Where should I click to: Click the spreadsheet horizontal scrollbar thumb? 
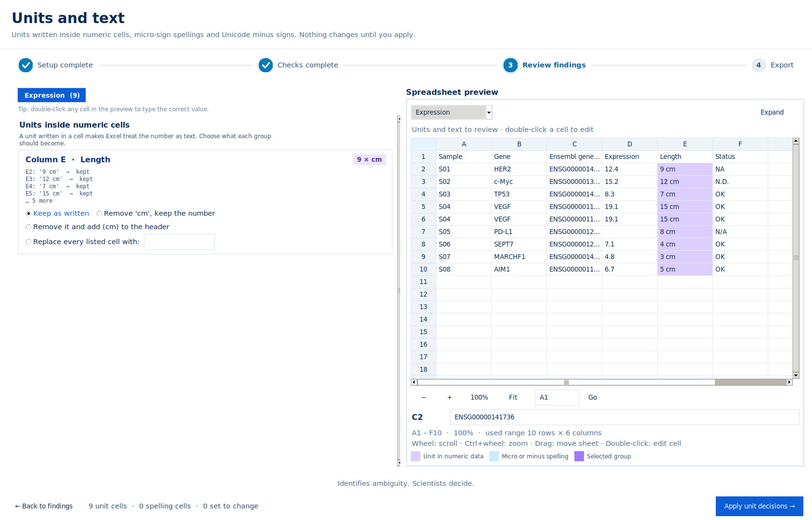click(566, 382)
